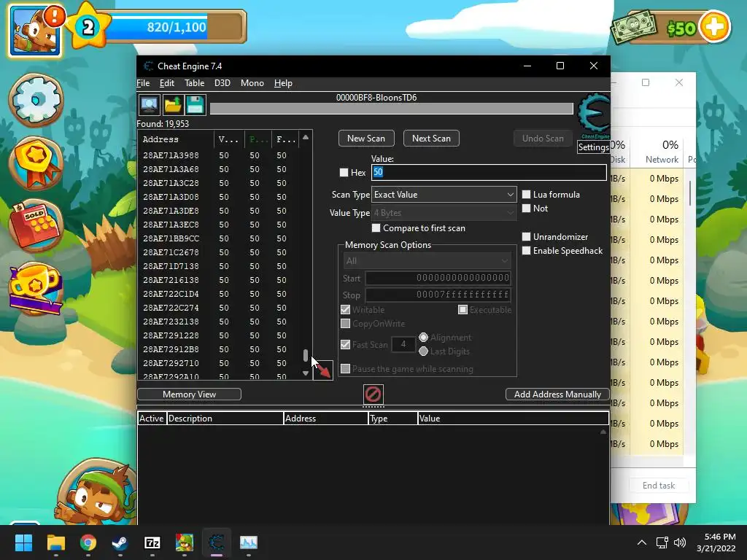
Task: Open File Explorer from the taskbar
Action: click(x=55, y=542)
